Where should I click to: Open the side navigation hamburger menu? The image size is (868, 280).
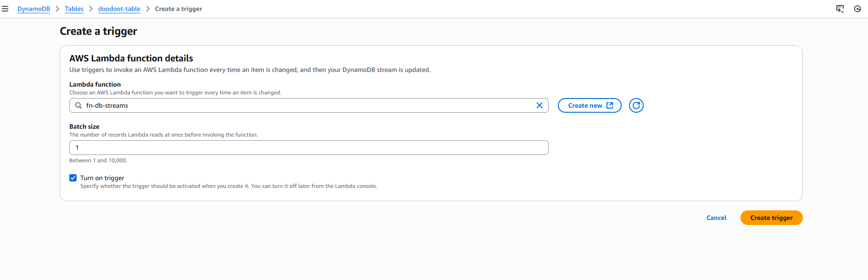pyautogui.click(x=5, y=9)
